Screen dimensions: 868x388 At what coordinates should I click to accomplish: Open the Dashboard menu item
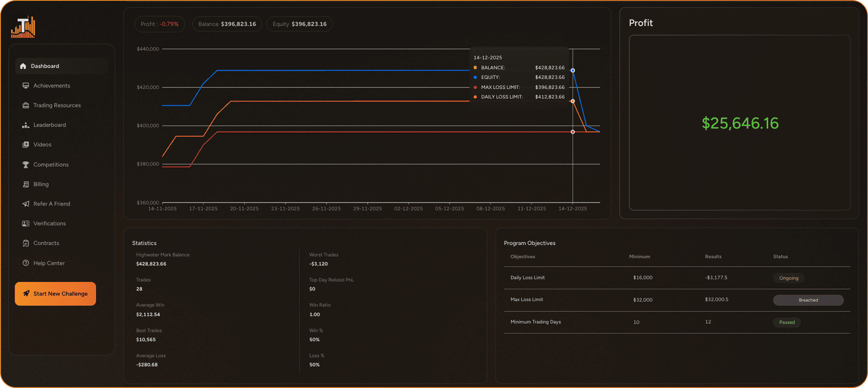(62, 66)
